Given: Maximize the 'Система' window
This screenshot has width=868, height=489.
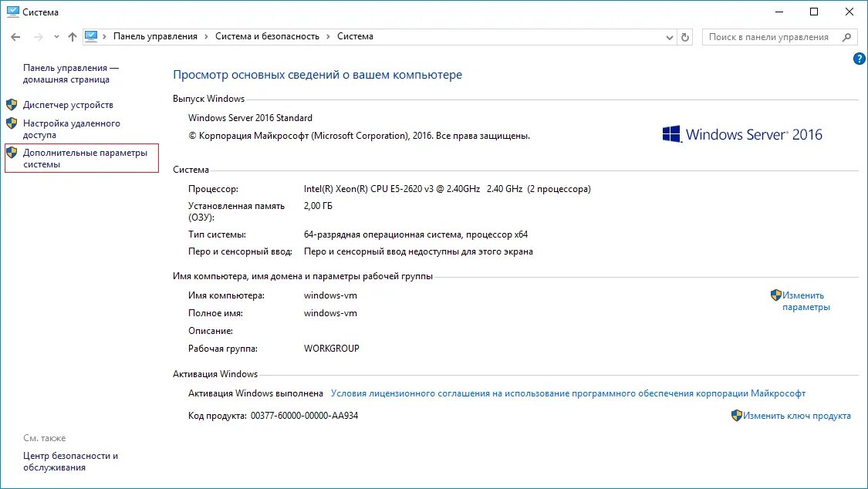Looking at the screenshot, I should (x=814, y=12).
